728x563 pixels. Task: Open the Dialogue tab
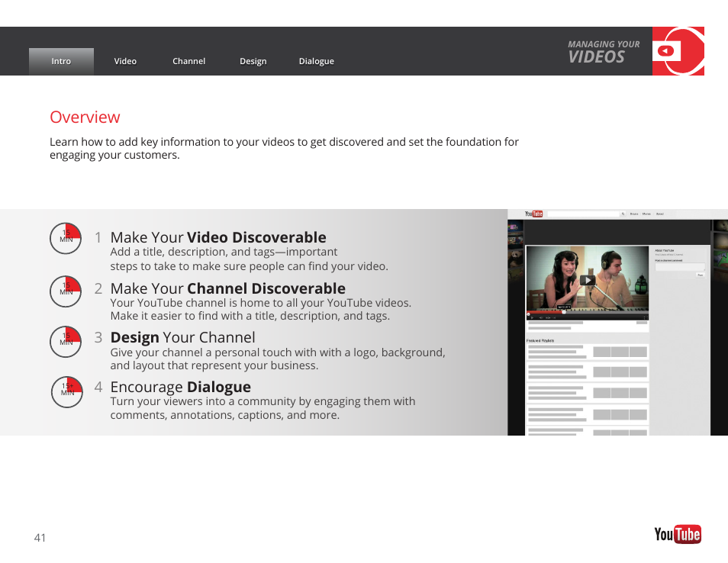pyautogui.click(x=316, y=62)
